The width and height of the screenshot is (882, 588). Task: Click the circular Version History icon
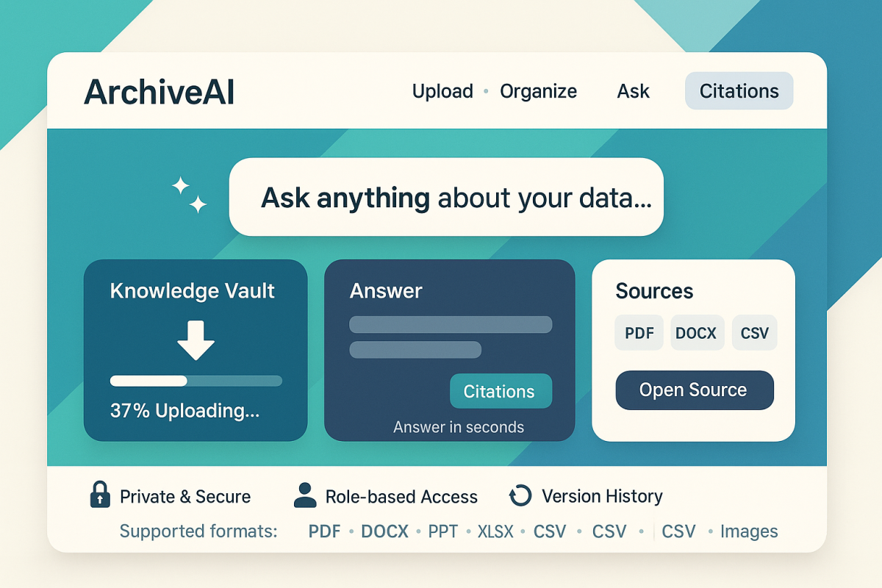(x=520, y=496)
